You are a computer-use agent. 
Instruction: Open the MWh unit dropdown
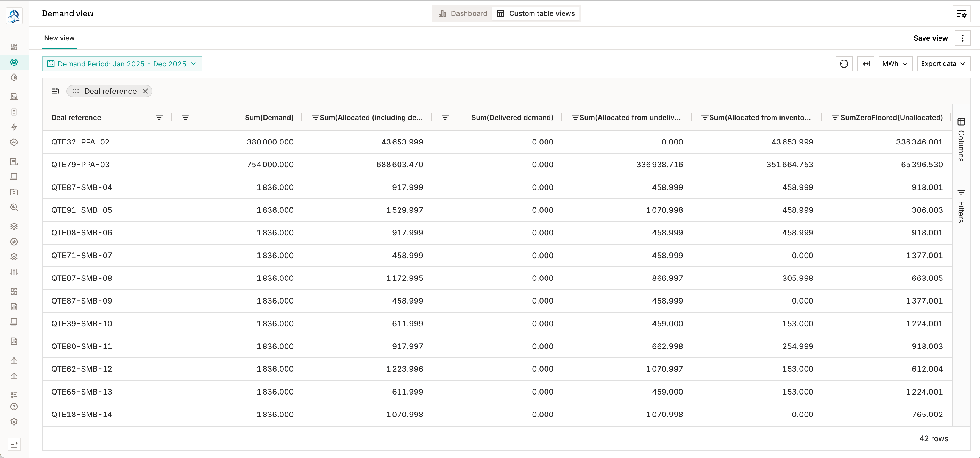coord(895,64)
